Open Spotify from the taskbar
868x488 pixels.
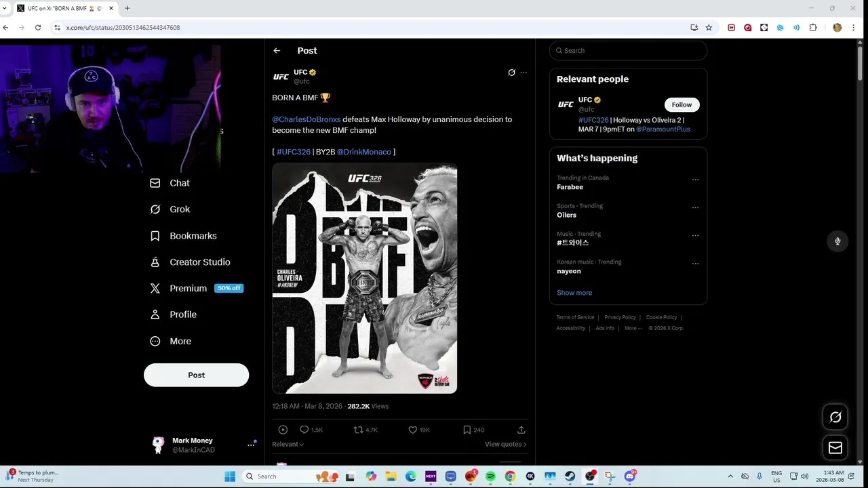(490, 476)
